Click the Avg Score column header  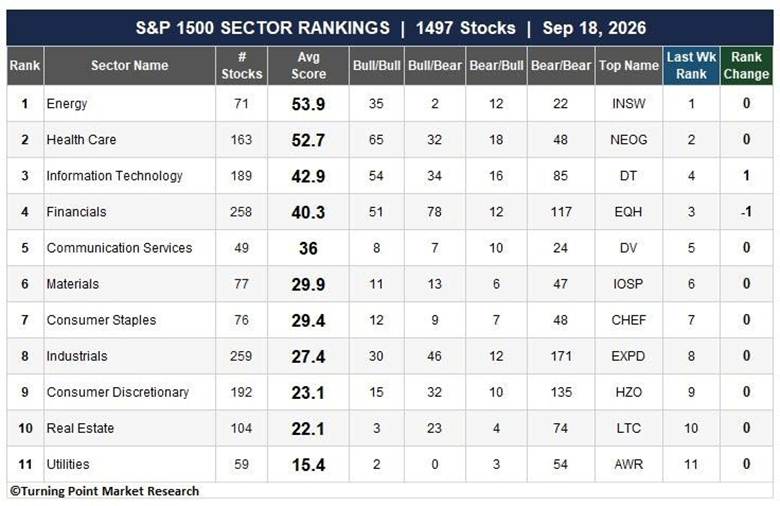pos(308,65)
